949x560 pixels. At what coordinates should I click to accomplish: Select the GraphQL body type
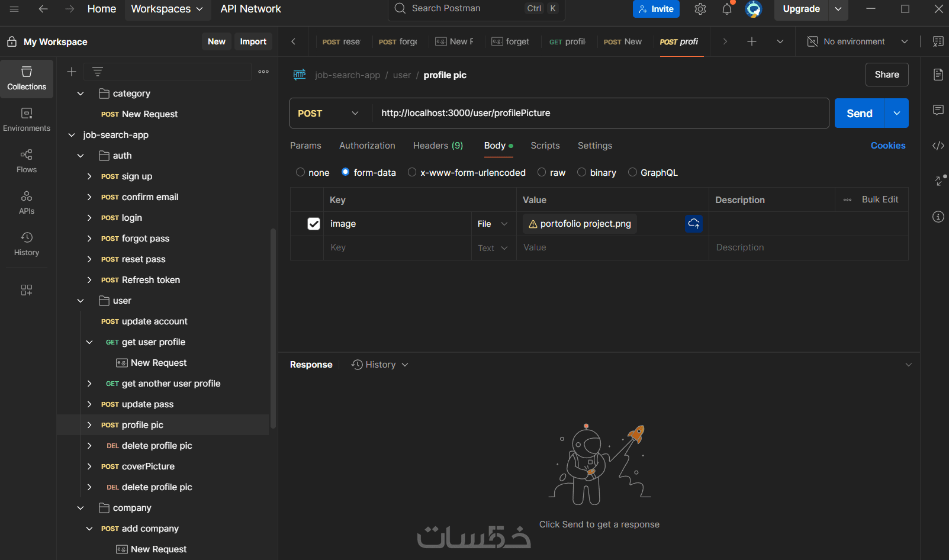click(x=632, y=172)
